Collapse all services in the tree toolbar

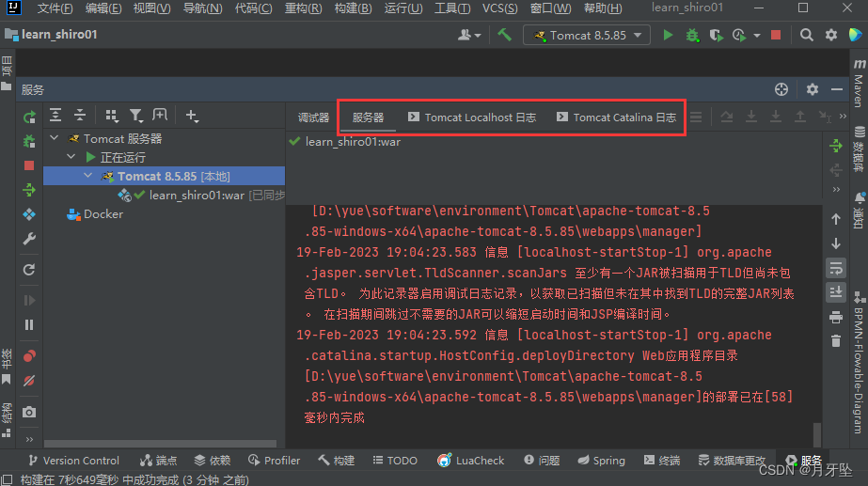click(80, 115)
